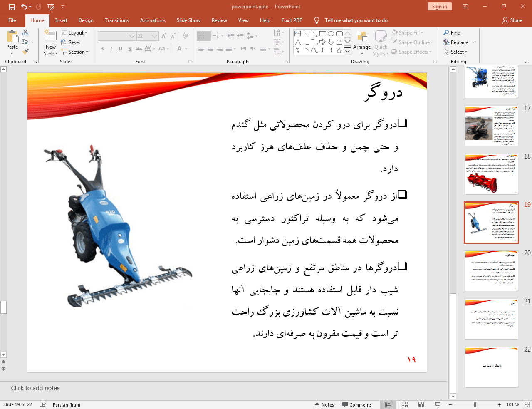The image size is (532, 409).
Task: Click zoom in plus button
Action: pos(499,405)
